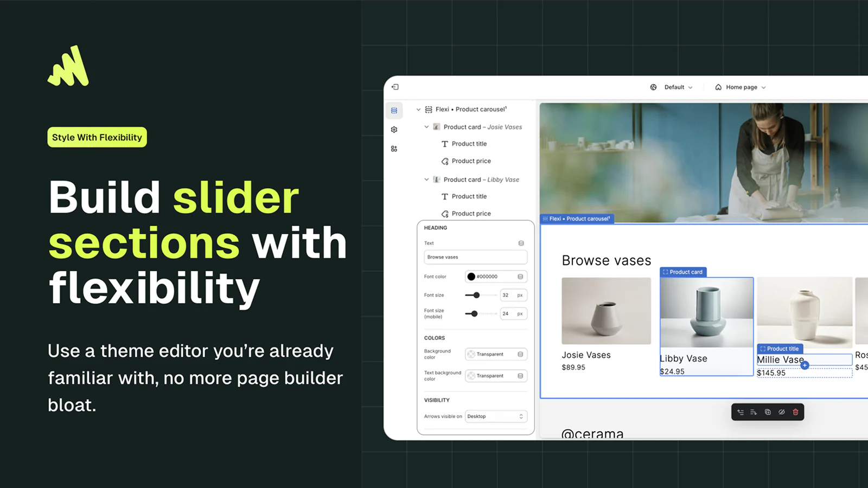Duplicate the selected block via the copy icon
The image size is (868, 488).
768,412
